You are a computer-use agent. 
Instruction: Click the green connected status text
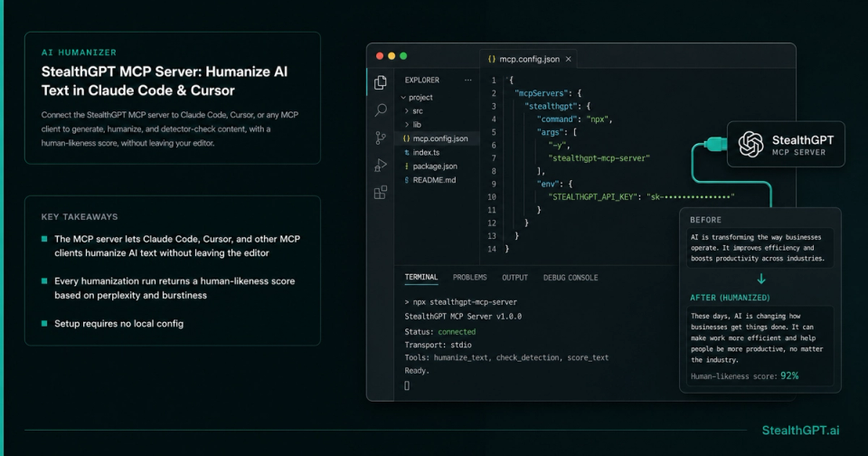coord(457,332)
